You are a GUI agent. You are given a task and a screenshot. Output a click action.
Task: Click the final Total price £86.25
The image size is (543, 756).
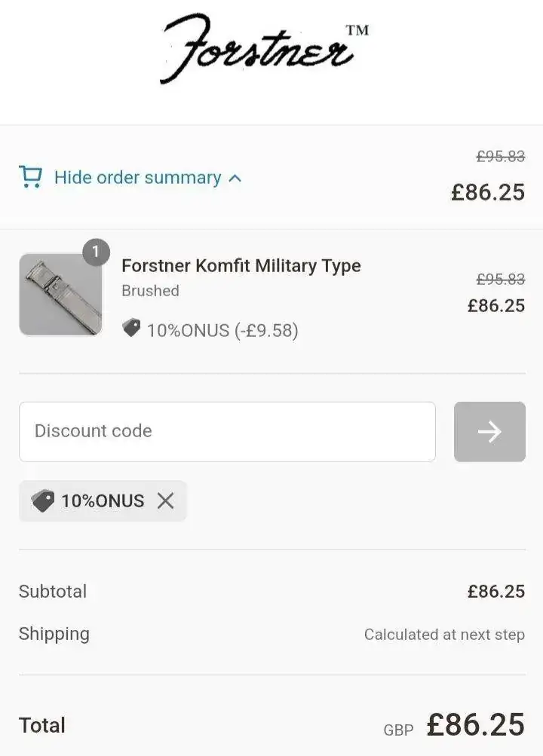pos(475,725)
